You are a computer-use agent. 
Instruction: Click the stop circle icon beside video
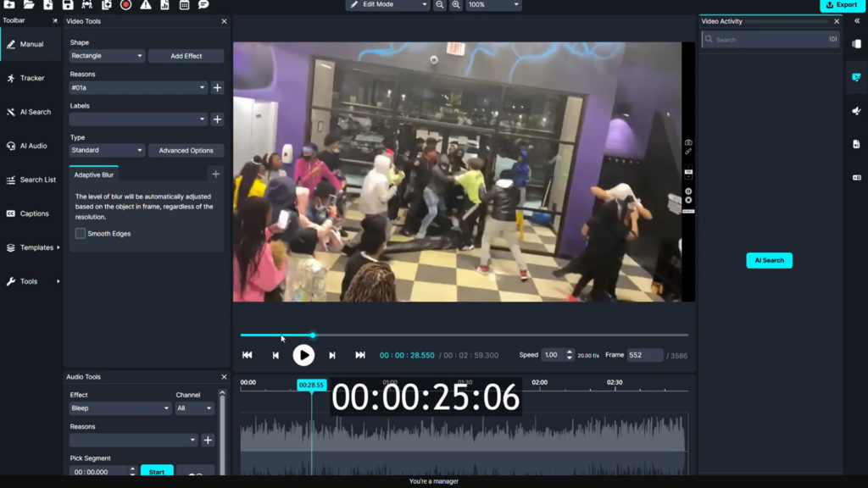tap(688, 200)
